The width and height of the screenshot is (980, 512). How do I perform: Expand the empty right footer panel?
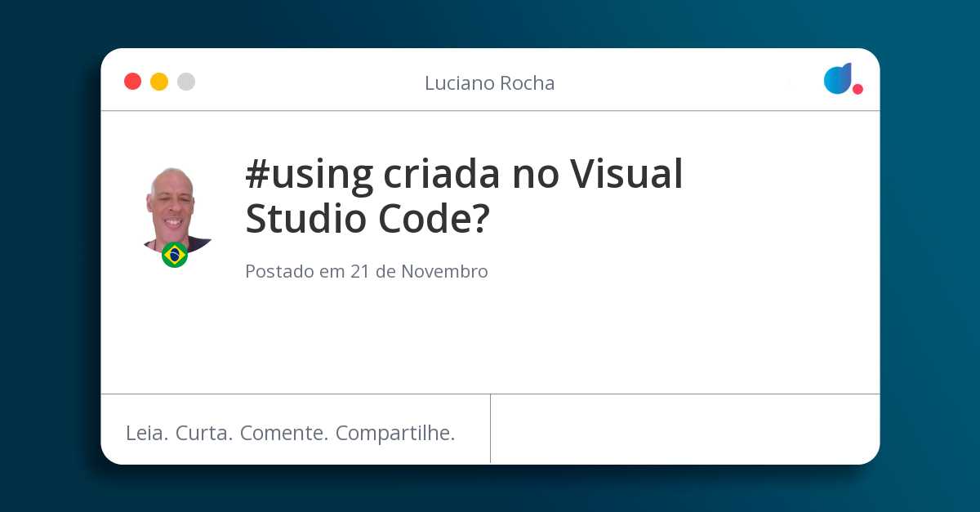point(686,428)
